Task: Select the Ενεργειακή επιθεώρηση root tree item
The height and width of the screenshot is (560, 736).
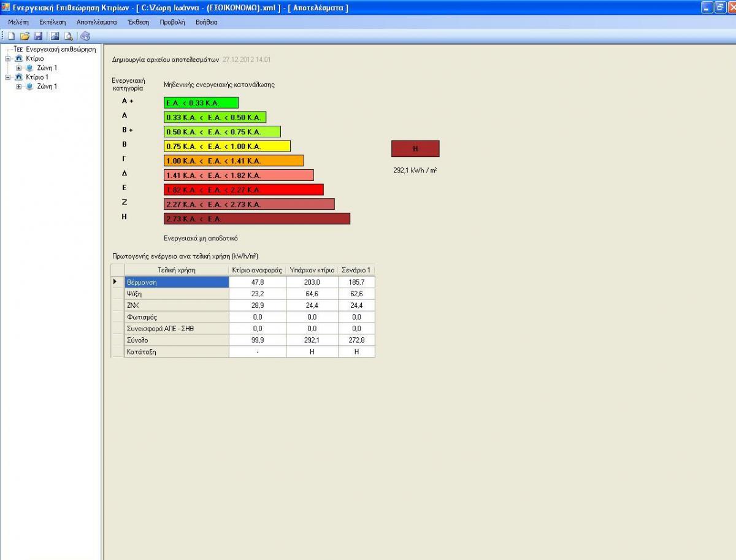Action: pyautogui.click(x=60, y=50)
